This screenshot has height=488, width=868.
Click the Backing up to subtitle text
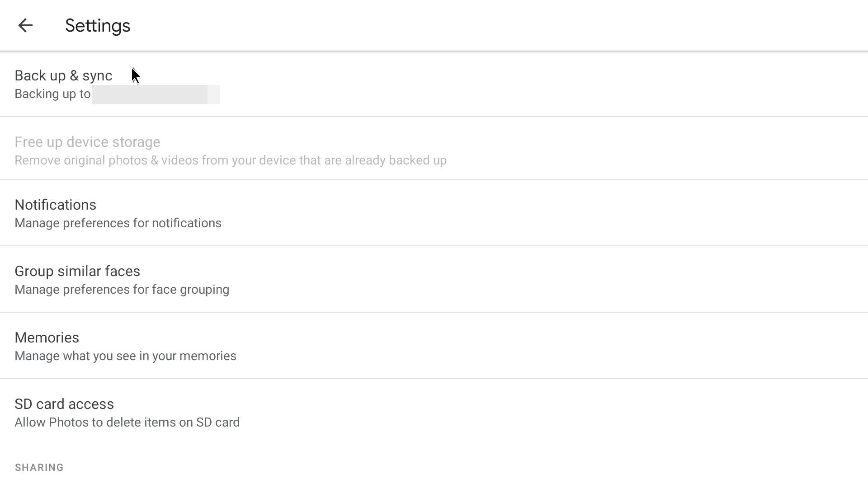[x=52, y=94]
